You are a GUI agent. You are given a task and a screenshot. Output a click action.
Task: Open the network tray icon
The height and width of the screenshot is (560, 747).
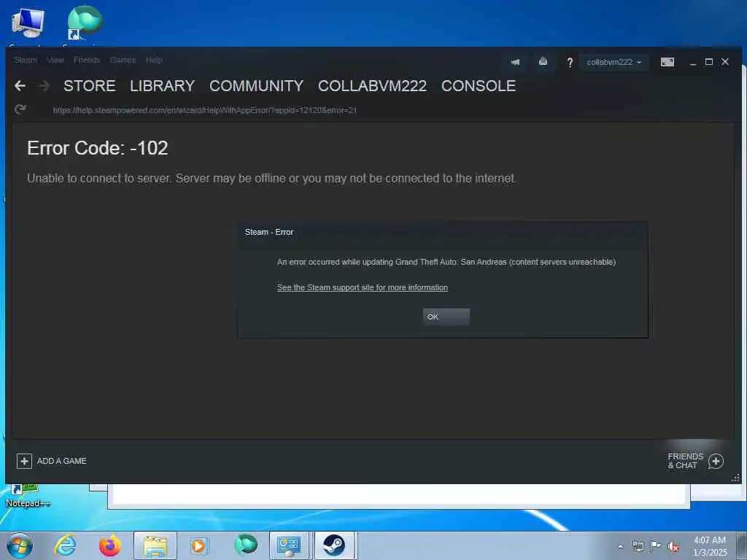click(638, 546)
